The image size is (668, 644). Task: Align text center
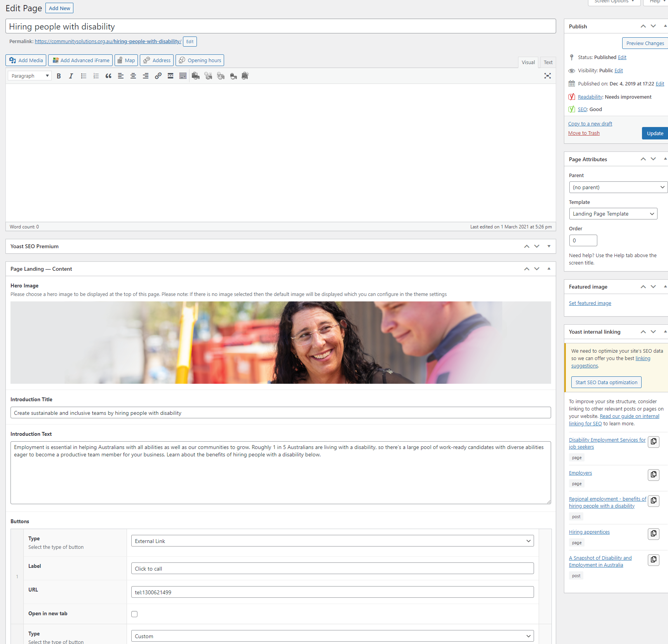[x=133, y=76]
